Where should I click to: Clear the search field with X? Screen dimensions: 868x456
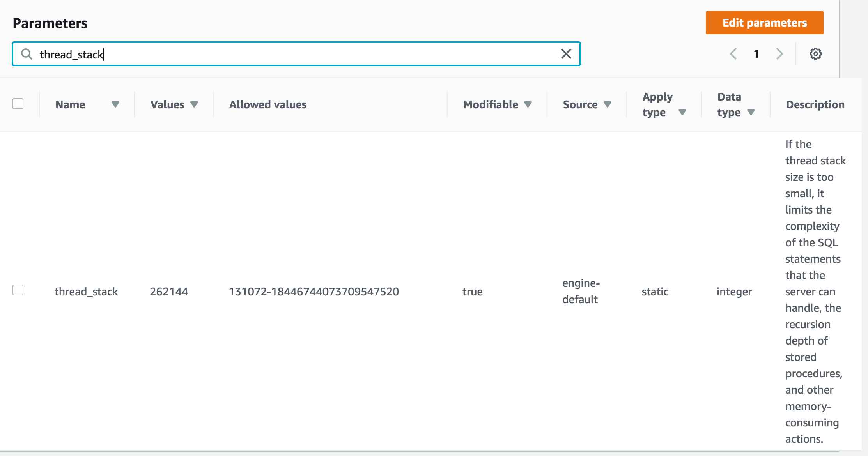566,54
